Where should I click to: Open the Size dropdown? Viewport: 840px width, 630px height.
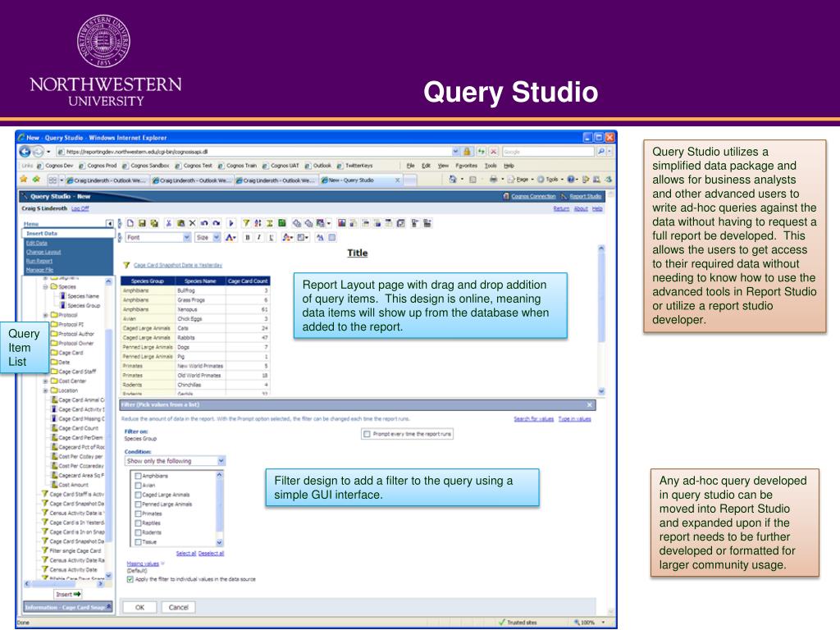(x=217, y=238)
